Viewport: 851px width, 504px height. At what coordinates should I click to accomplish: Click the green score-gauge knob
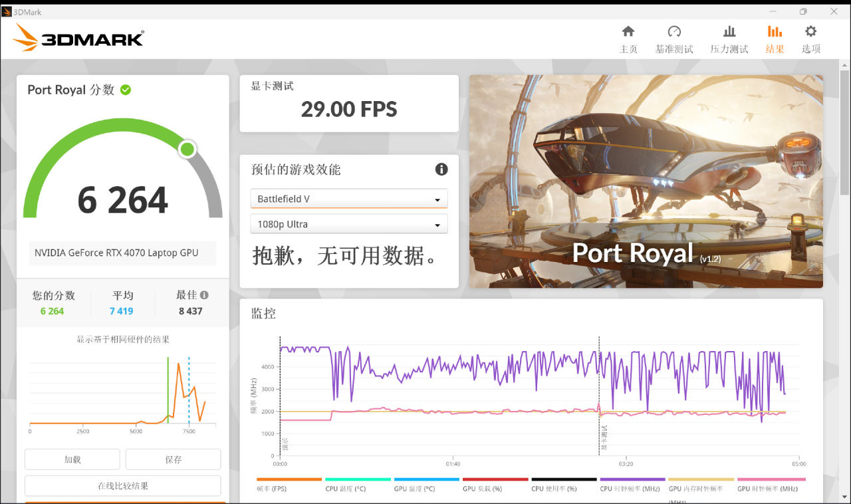(x=187, y=149)
